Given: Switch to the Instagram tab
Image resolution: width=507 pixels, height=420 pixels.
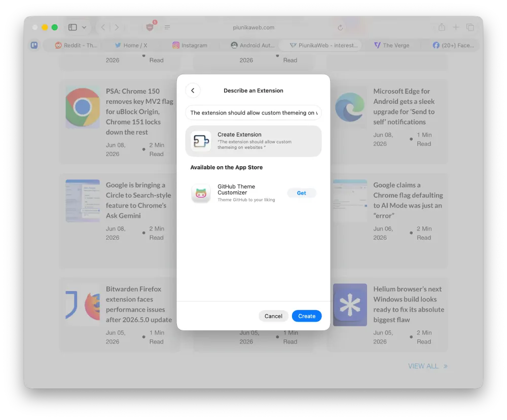Looking at the screenshot, I should (190, 45).
